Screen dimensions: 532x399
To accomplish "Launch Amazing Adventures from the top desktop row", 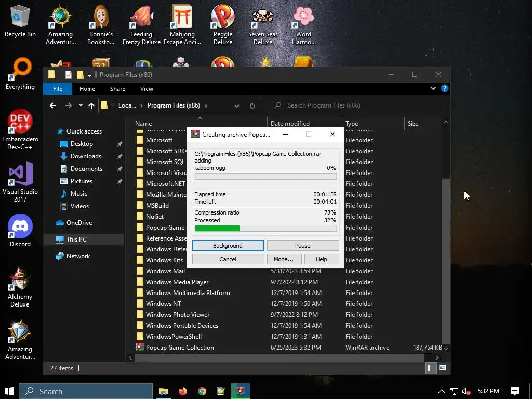I will 60,25.
